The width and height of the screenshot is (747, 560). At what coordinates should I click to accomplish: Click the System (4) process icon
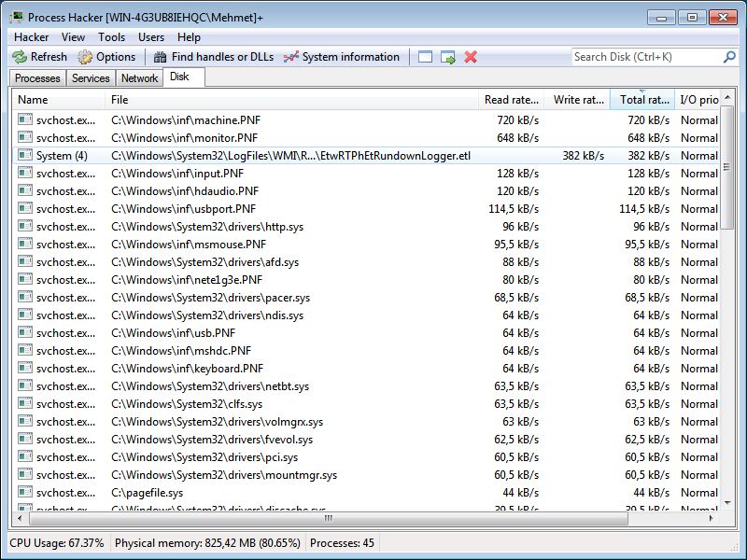[x=25, y=155]
